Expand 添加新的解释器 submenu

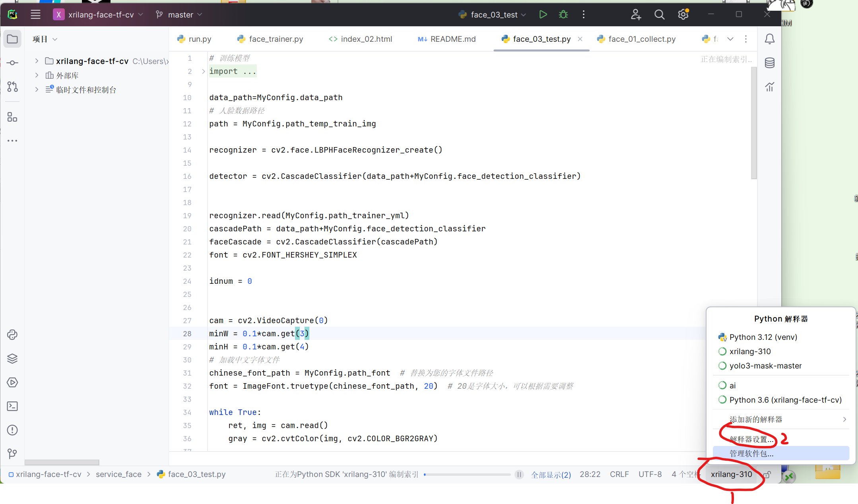point(781,419)
